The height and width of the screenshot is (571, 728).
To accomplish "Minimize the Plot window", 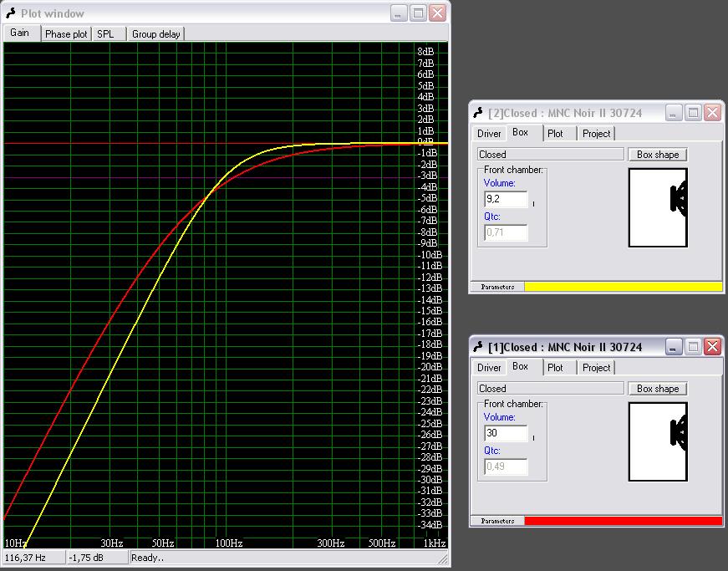I will point(398,13).
